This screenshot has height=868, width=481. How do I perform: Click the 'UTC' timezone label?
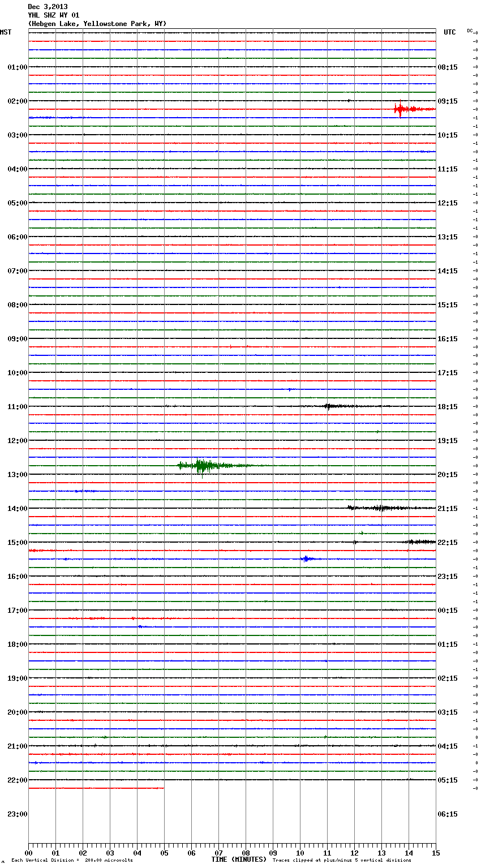tap(450, 32)
